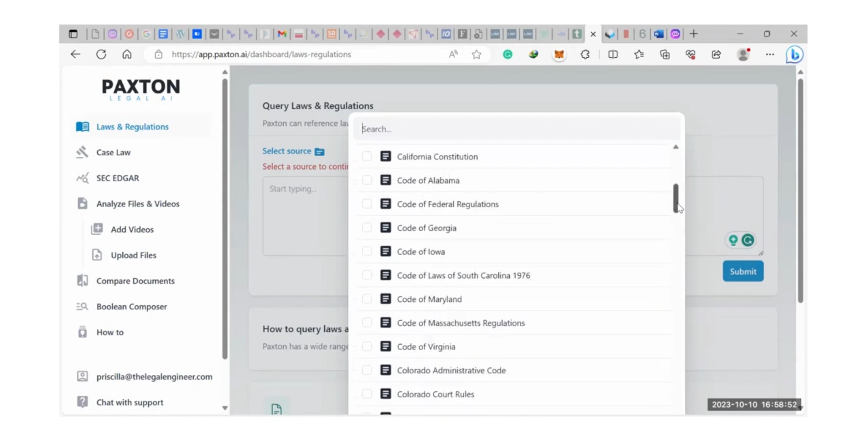Viewport: 868px width, 437px height.
Task: Click the share icon in toolbar
Action: (x=716, y=55)
